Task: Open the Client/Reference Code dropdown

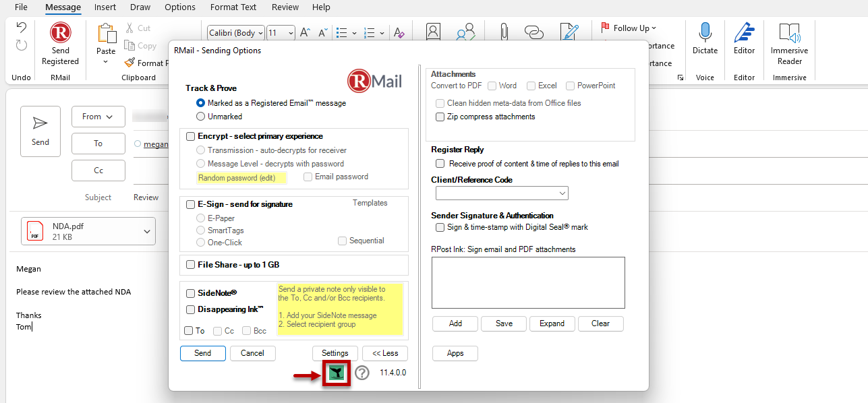Action: [x=502, y=193]
